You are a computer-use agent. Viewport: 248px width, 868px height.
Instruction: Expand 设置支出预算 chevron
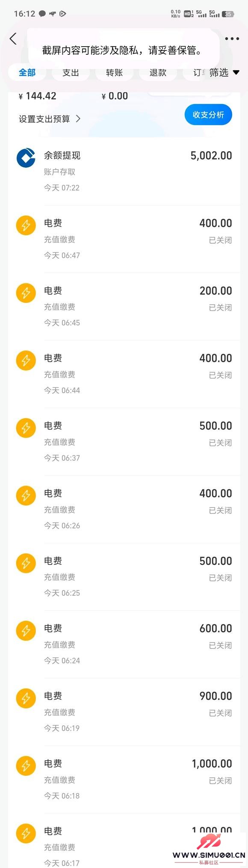(78, 119)
